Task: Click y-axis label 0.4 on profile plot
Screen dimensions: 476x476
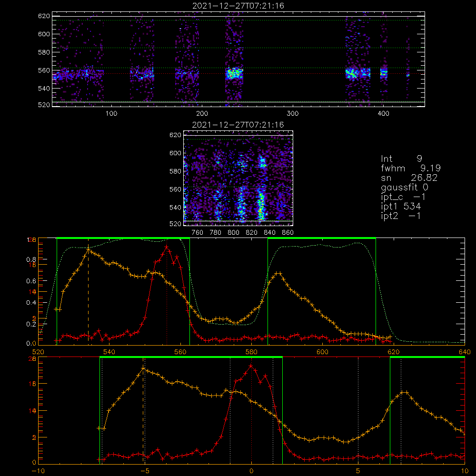Action: [31, 303]
